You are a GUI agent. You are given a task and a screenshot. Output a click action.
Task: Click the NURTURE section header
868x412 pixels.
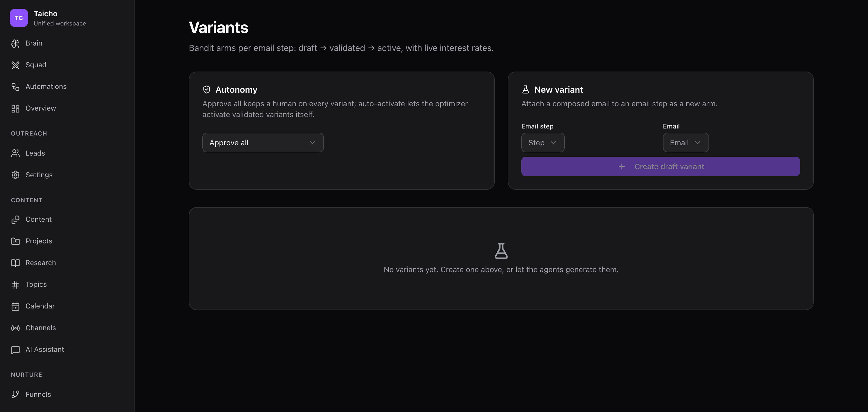(27, 375)
